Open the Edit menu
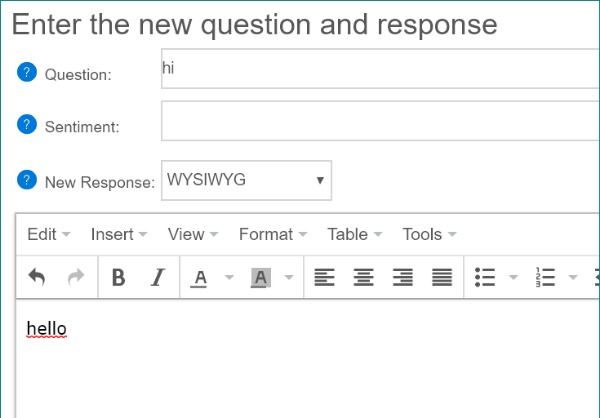Screen dimensions: 600x418 48,234
